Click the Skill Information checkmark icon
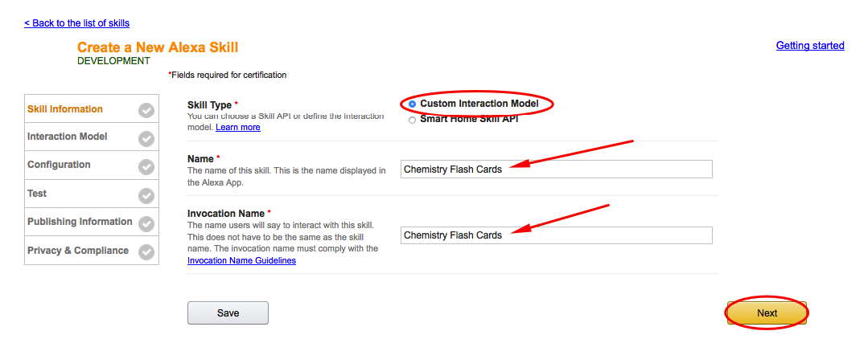This screenshot has height=339, width=868. (x=146, y=111)
